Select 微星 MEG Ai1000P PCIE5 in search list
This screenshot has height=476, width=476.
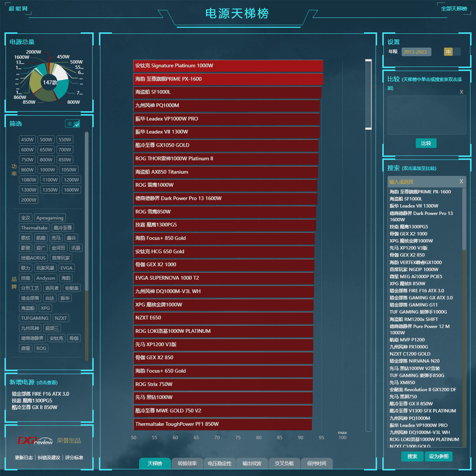coord(416,277)
